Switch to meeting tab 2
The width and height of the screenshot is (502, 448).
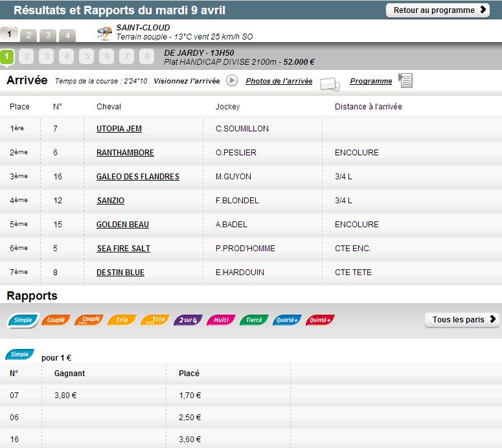[29, 36]
